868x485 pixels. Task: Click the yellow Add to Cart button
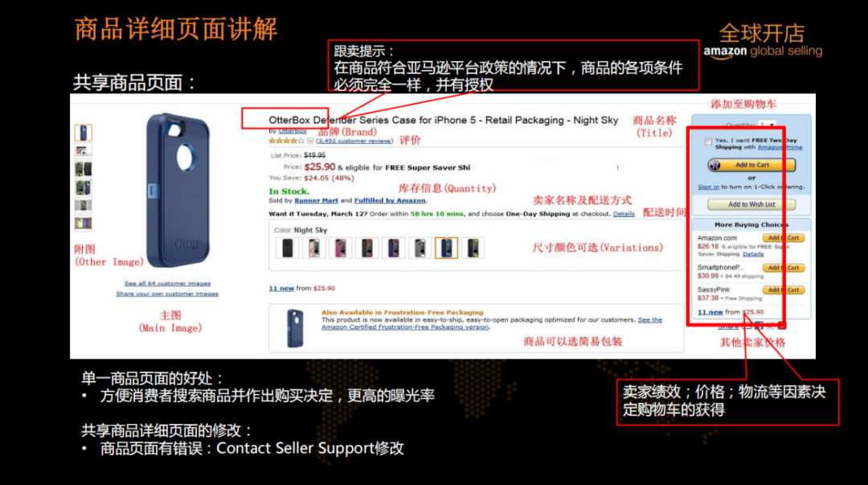click(751, 165)
